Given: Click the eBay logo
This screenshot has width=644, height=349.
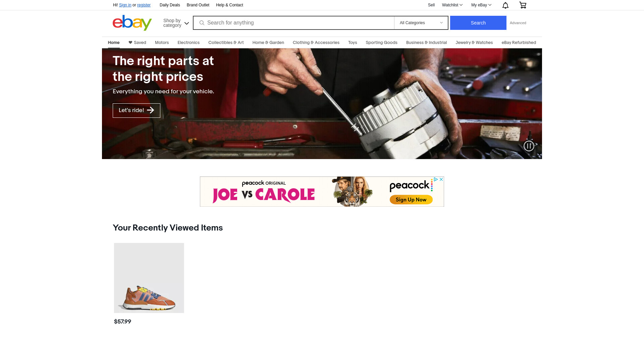Looking at the screenshot, I should pyautogui.click(x=132, y=23).
